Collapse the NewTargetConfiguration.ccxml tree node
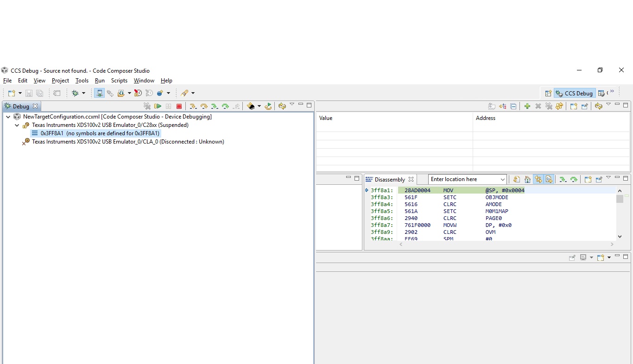 point(8,117)
